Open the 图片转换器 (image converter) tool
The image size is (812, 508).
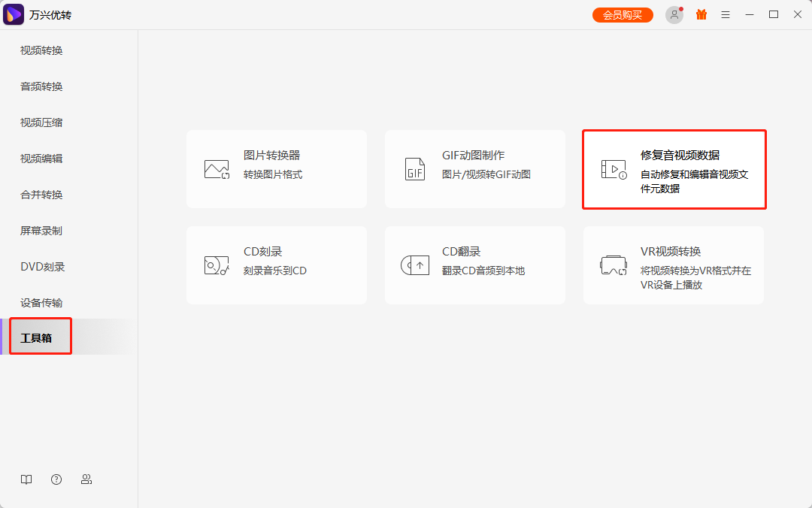pos(276,168)
